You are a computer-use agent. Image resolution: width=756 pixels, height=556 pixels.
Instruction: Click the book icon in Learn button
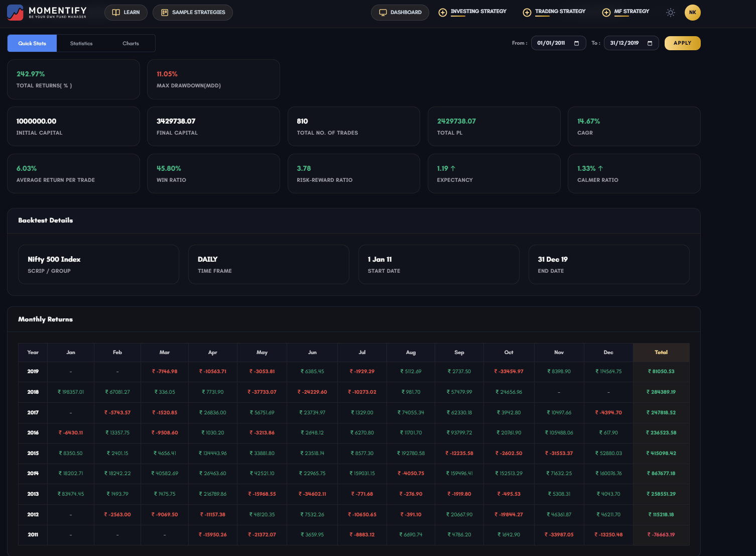[116, 13]
